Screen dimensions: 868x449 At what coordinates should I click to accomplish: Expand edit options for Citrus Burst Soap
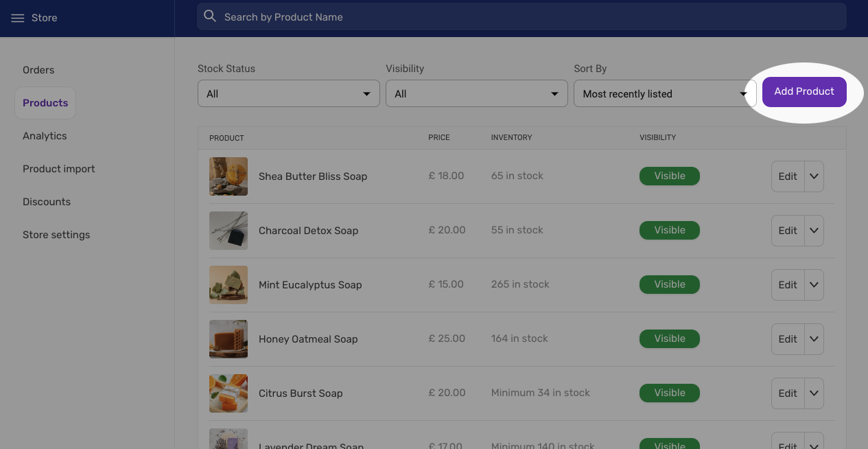coord(814,393)
